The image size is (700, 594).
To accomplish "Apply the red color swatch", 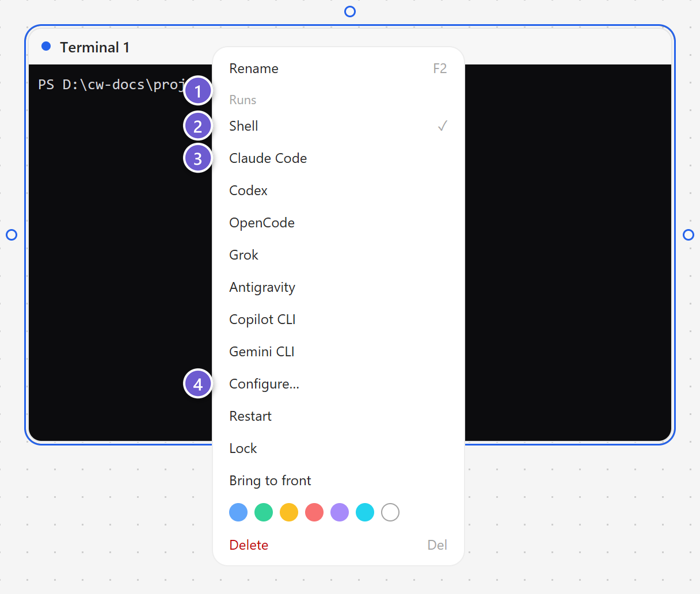I will point(314,512).
